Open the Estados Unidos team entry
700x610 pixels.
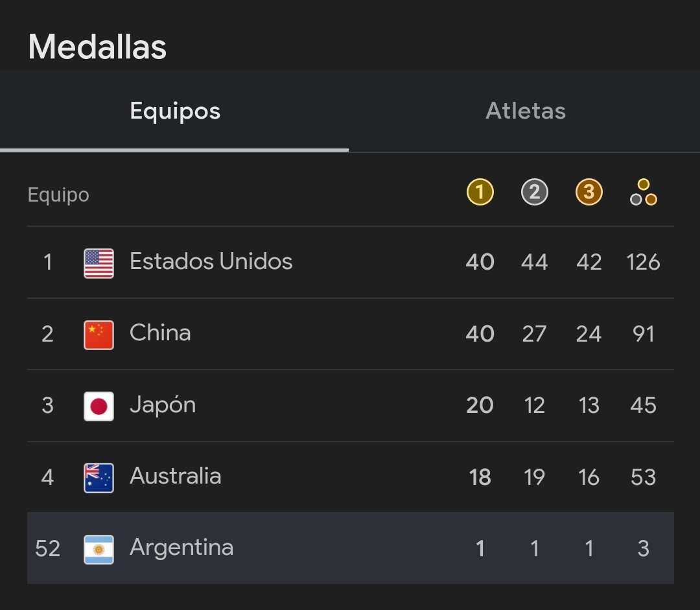211,262
